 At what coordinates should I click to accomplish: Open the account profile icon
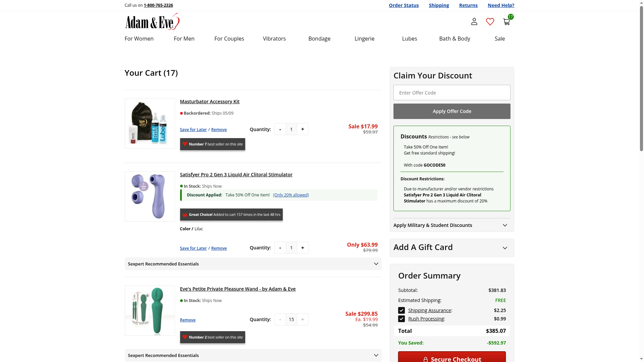coord(474,22)
